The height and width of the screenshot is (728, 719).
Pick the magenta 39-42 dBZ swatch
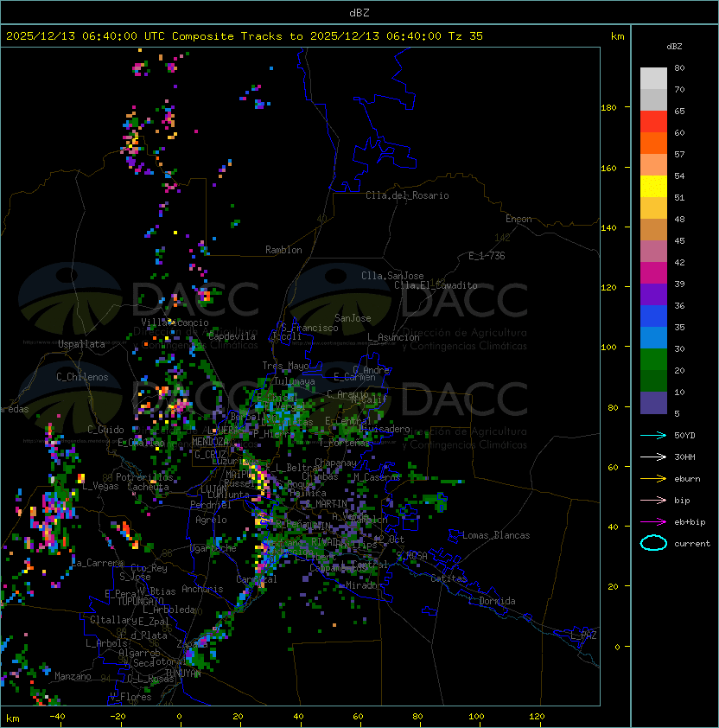click(653, 273)
